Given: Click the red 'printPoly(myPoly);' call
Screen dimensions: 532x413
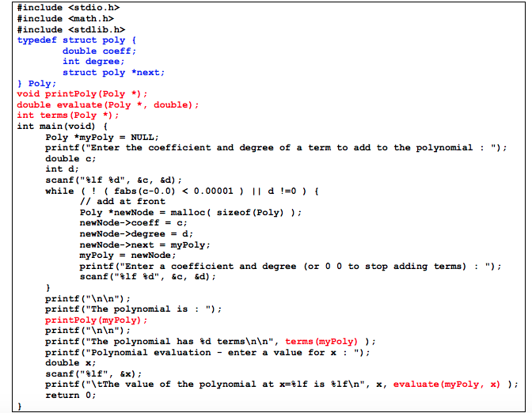Looking at the screenshot, I should (97, 320).
